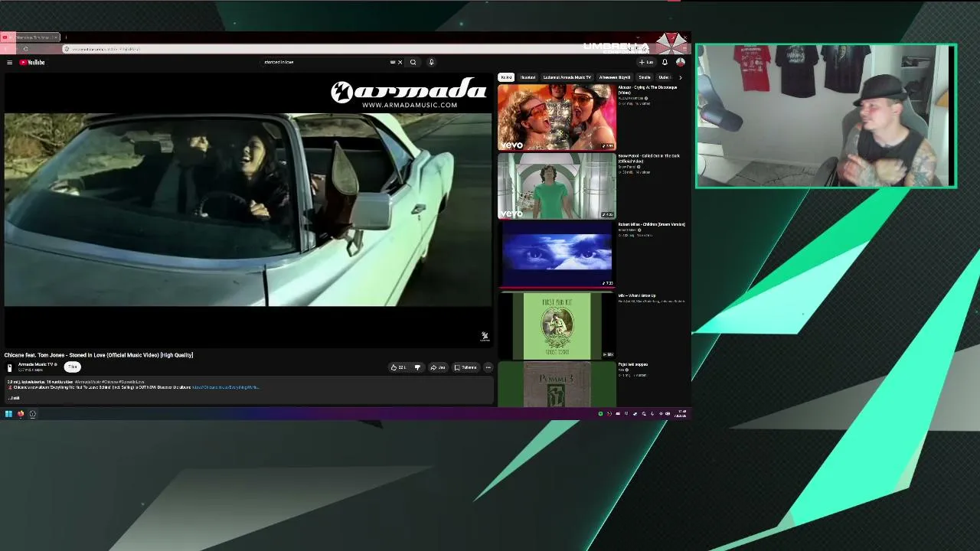Open the YouTube account avatar menu
The width and height of the screenshot is (980, 551).
[680, 63]
